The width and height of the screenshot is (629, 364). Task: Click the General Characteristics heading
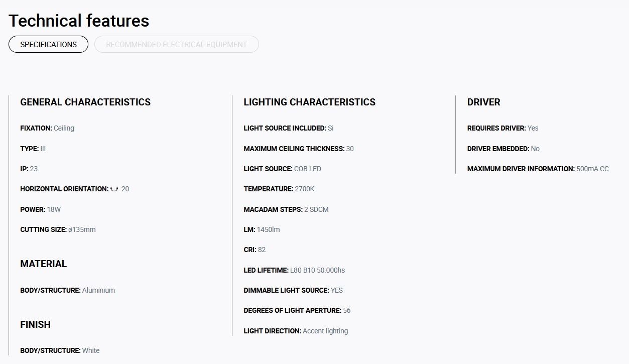[85, 102]
